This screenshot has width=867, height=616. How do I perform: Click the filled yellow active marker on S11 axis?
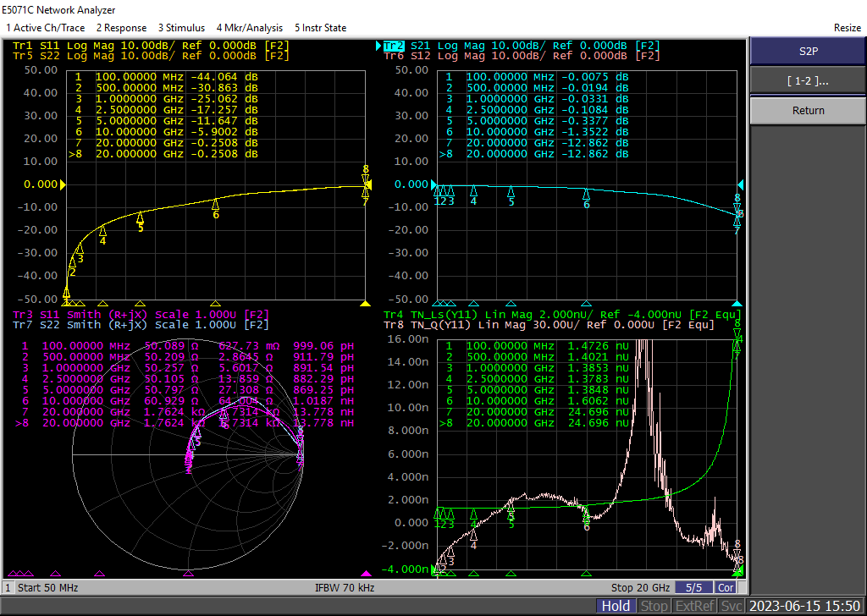tap(365, 303)
